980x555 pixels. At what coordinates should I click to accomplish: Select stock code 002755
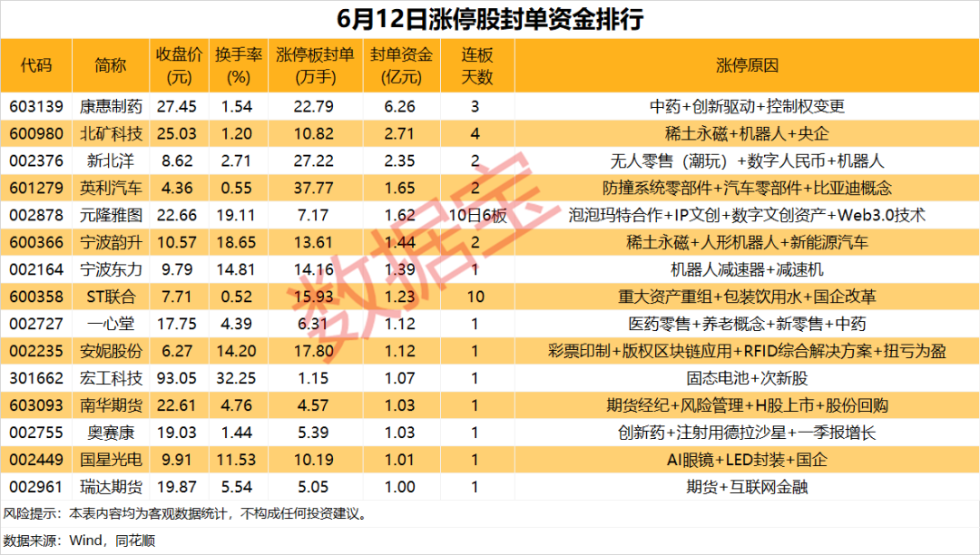point(36,432)
